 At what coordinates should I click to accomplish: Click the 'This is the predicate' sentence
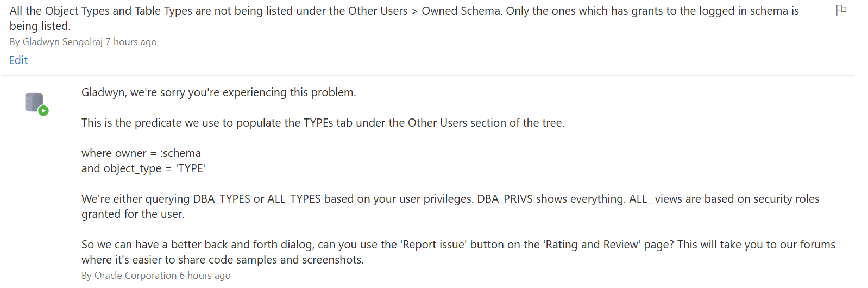pos(323,123)
